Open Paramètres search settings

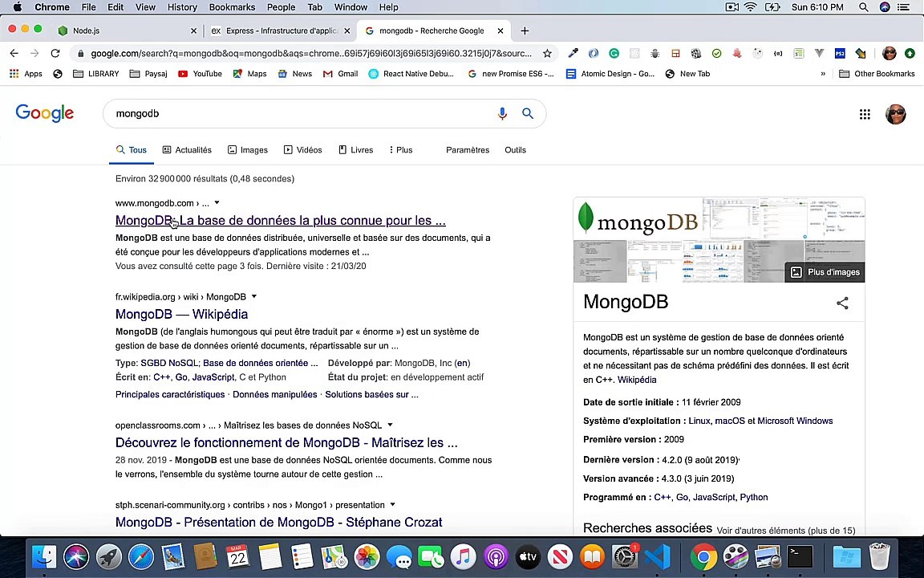coord(468,150)
